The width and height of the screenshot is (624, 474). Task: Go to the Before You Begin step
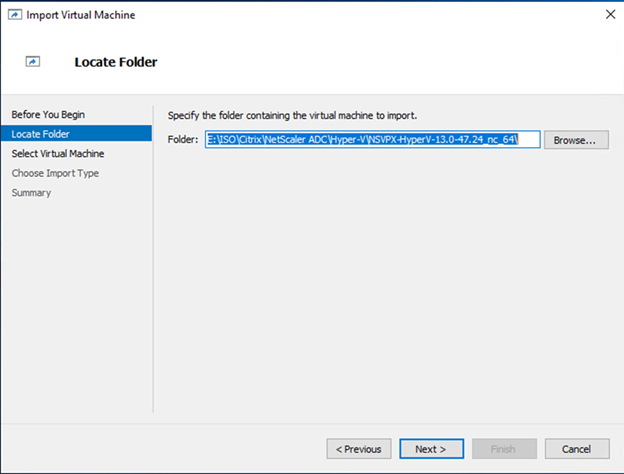[48, 115]
